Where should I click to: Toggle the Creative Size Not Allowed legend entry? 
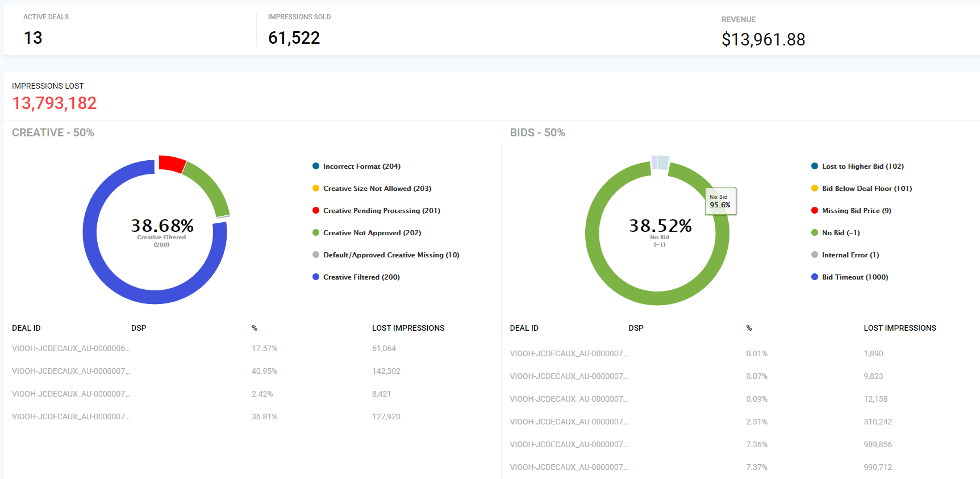377,189
